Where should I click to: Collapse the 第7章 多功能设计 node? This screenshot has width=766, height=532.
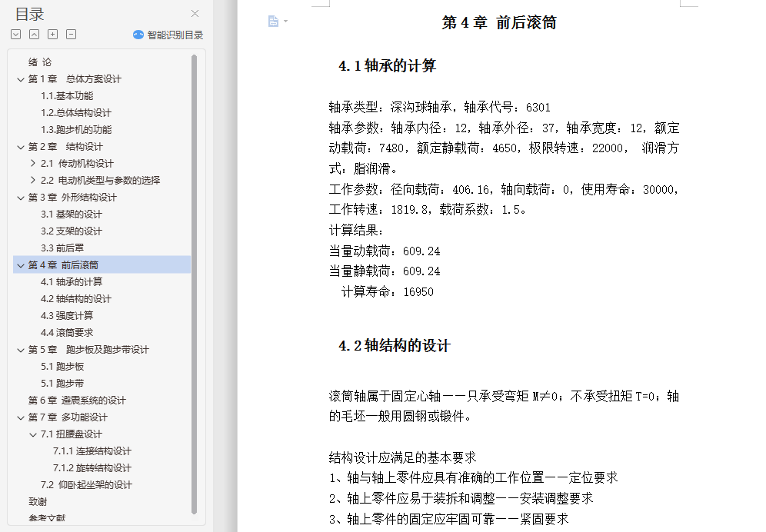pyautogui.click(x=21, y=417)
